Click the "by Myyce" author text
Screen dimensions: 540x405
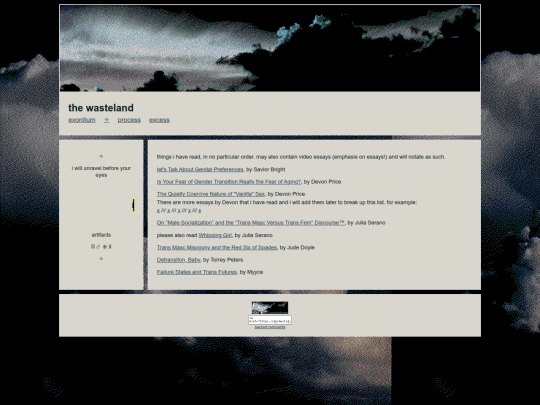251,272
